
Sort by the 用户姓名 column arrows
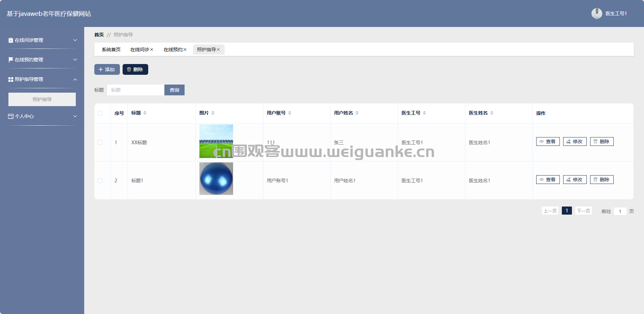357,113
